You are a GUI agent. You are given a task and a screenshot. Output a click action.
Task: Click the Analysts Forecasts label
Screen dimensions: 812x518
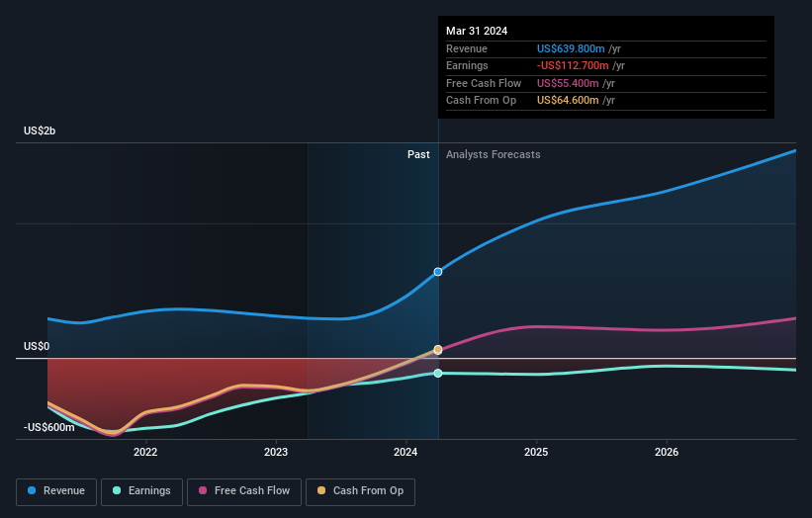(493, 155)
